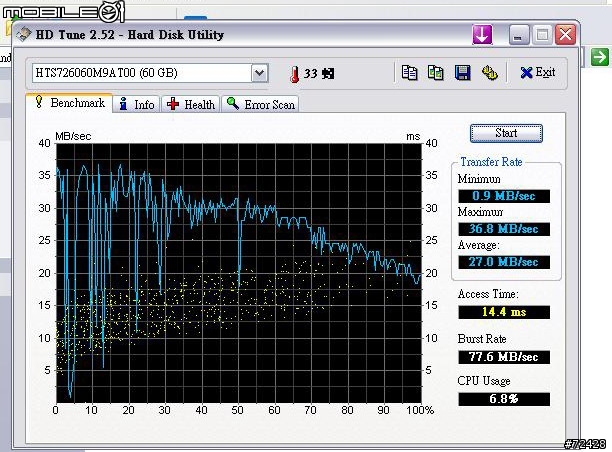612x452 pixels.
Task: Maximize the HD Tune window
Action: coord(542,35)
